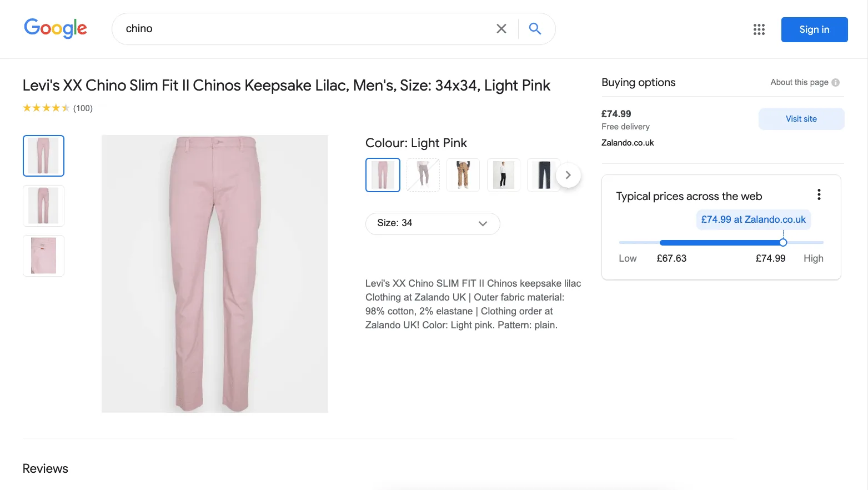Select the Light Pink colour option
The image size is (868, 490).
pyautogui.click(x=382, y=174)
